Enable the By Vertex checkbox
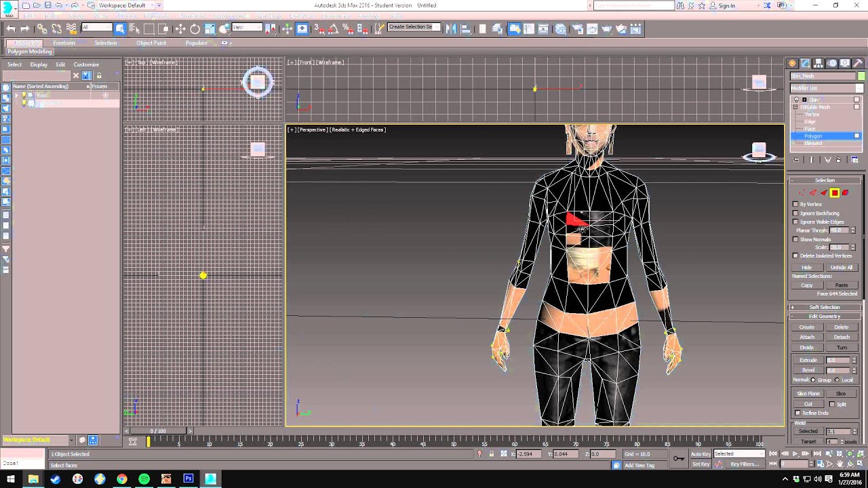Image resolution: width=868 pixels, height=488 pixels. [795, 204]
